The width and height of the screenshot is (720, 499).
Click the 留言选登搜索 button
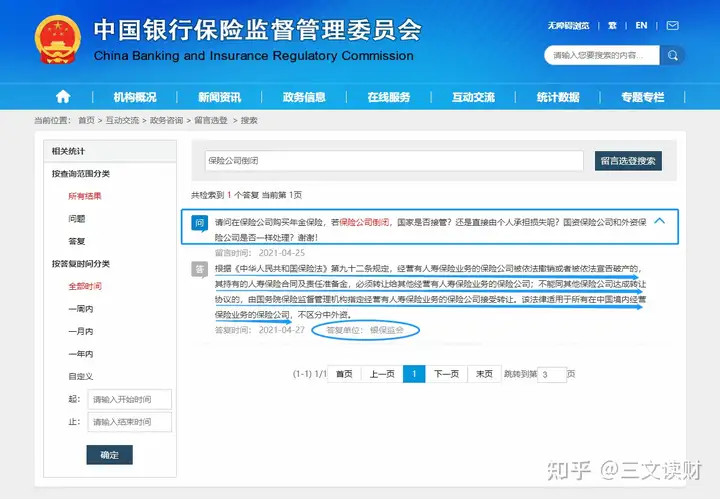(x=628, y=161)
